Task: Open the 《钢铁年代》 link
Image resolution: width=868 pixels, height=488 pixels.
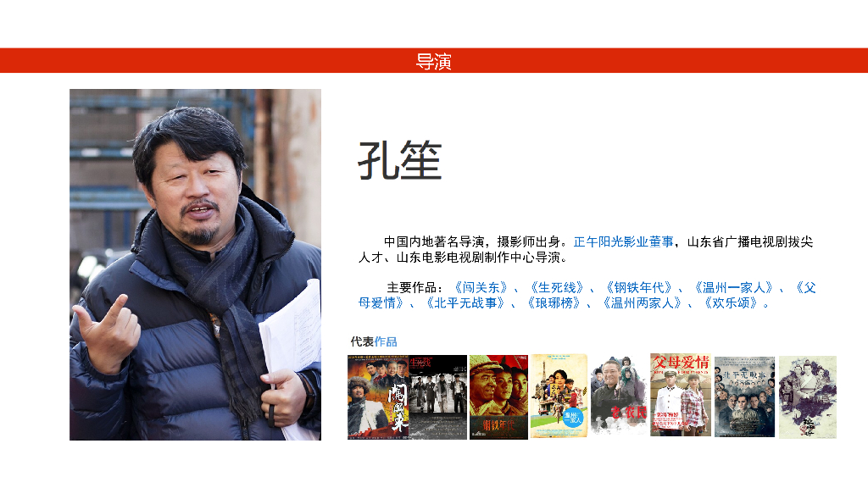Action: pos(639,288)
